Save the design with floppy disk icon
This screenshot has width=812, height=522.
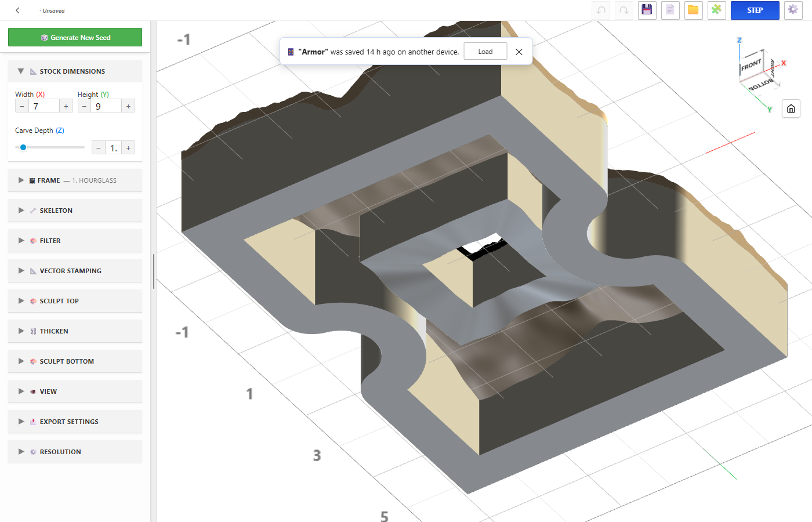(647, 10)
